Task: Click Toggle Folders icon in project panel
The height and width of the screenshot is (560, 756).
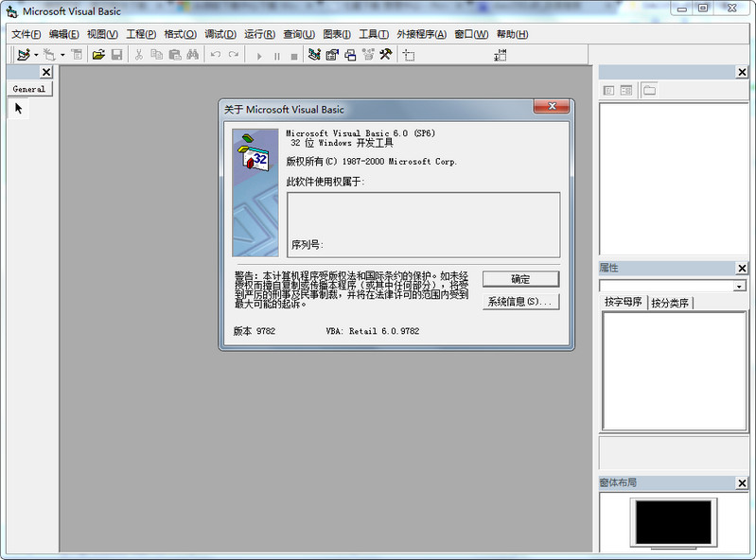Action: [649, 91]
